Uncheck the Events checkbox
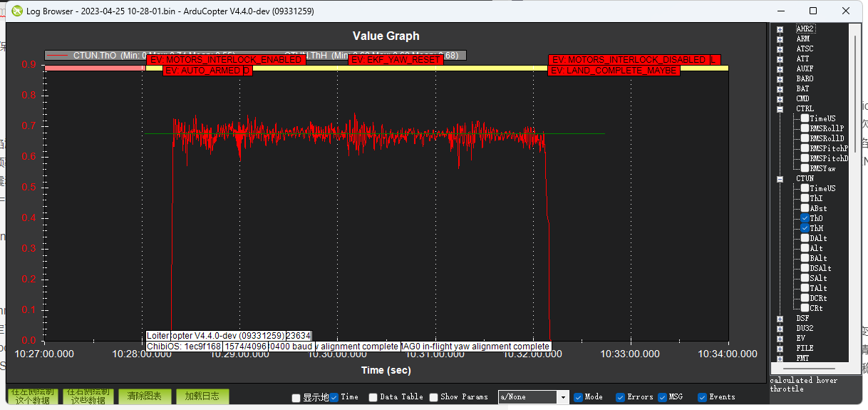 [702, 397]
